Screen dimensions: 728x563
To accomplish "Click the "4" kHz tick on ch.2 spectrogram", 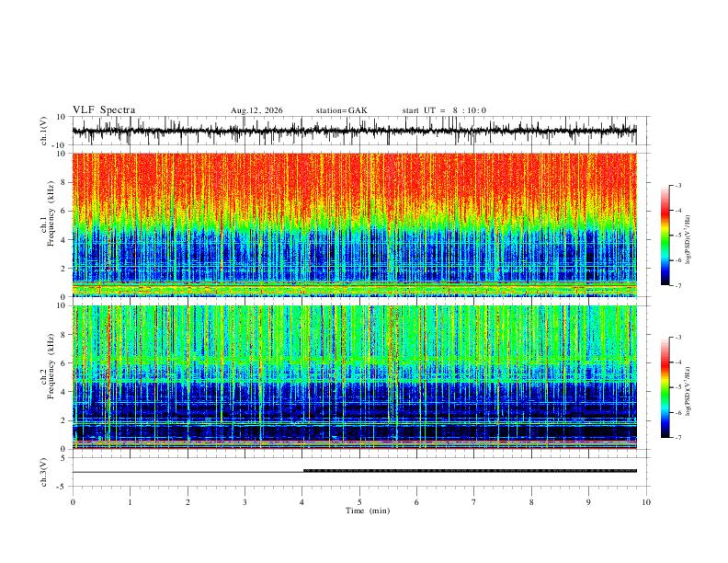I will coord(64,392).
